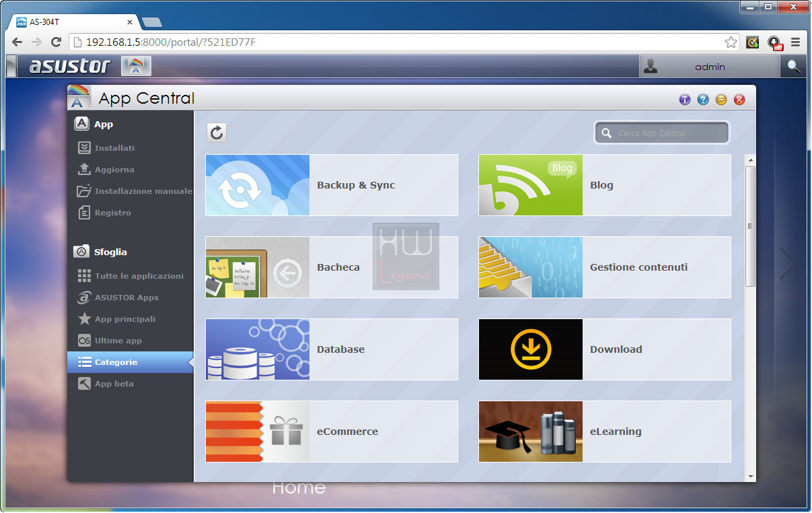Open the eCommerce category

click(332, 432)
